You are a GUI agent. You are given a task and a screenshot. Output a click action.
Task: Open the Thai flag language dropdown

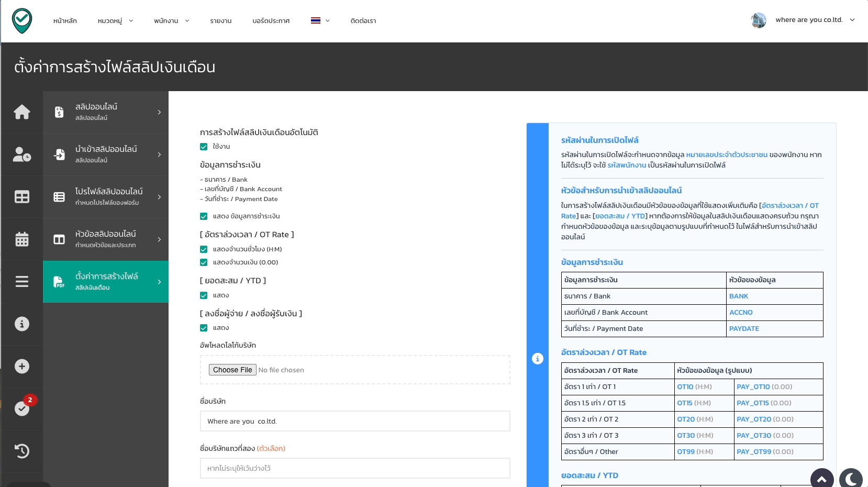pos(320,21)
